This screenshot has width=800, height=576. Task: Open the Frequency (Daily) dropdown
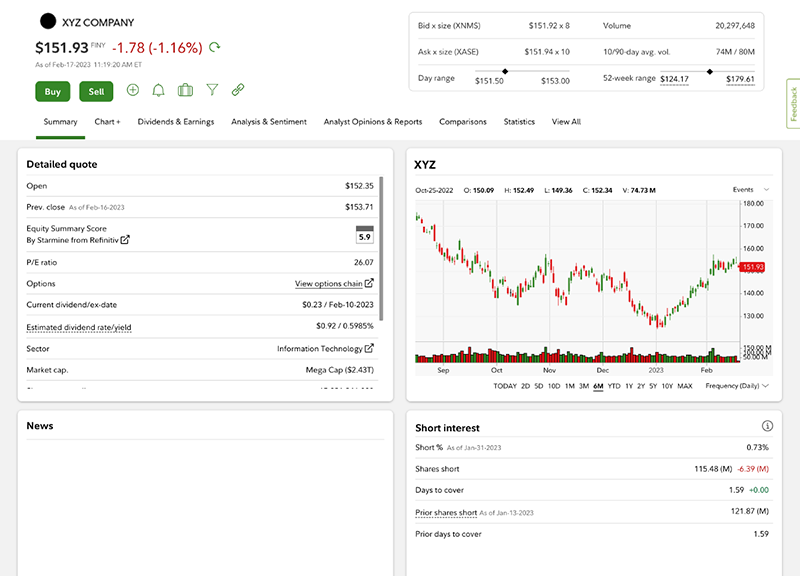tap(736, 386)
